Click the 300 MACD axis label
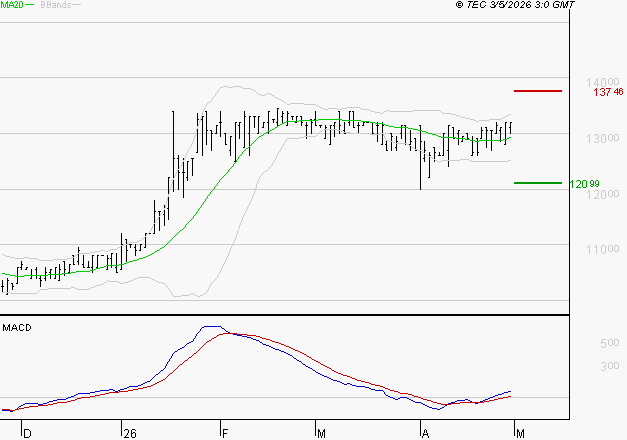This screenshot has width=627, height=440. (609, 366)
